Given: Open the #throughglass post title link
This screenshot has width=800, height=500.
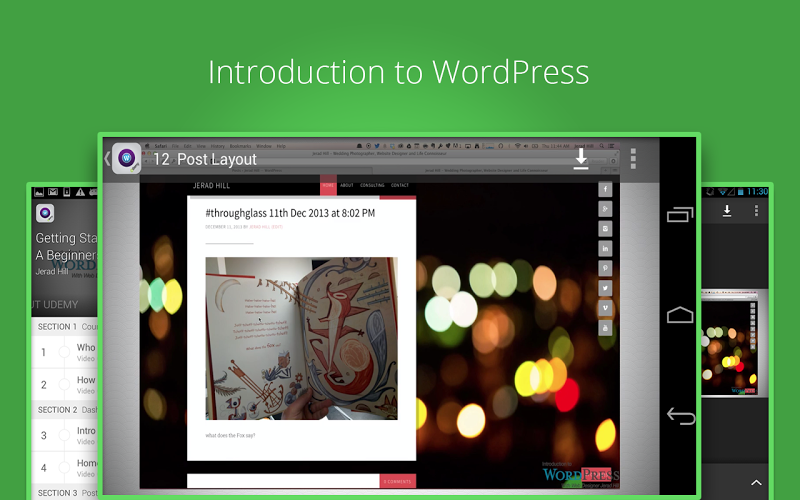Looking at the screenshot, I should (290, 213).
